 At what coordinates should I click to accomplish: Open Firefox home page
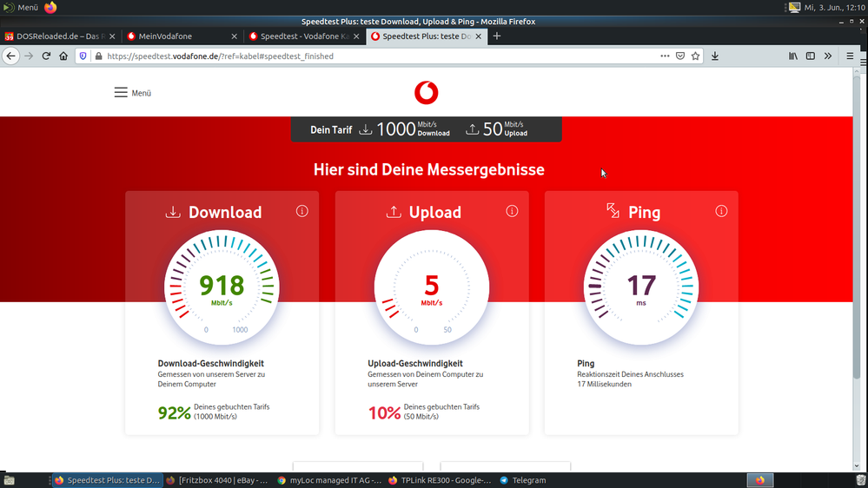coord(63,56)
